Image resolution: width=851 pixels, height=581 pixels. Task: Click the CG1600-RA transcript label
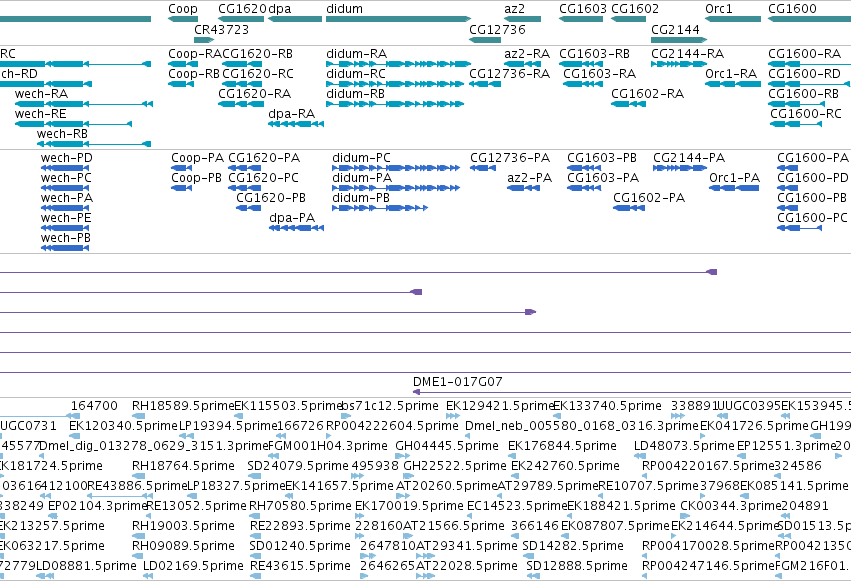point(804,54)
